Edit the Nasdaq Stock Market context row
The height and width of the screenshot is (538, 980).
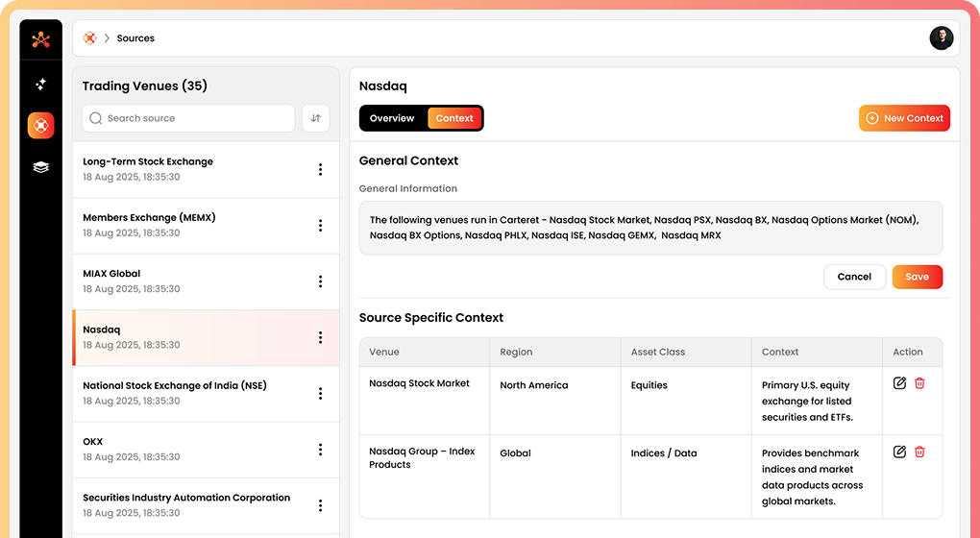click(899, 383)
